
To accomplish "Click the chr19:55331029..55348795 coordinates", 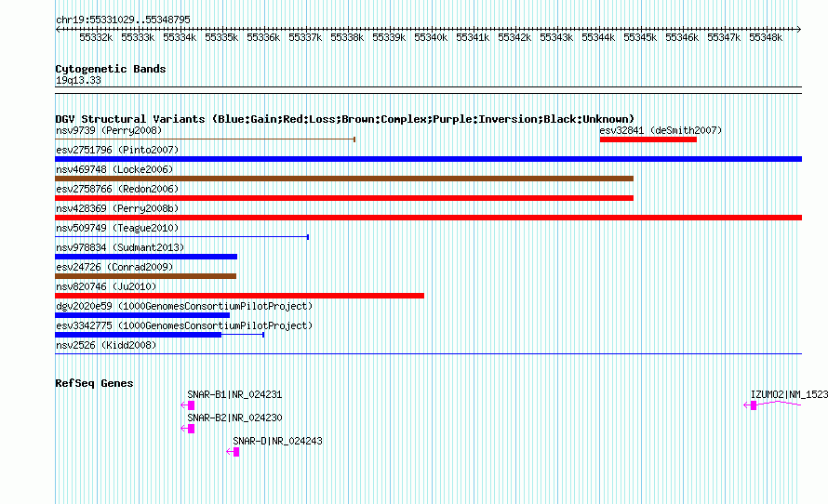I will pyautogui.click(x=123, y=20).
